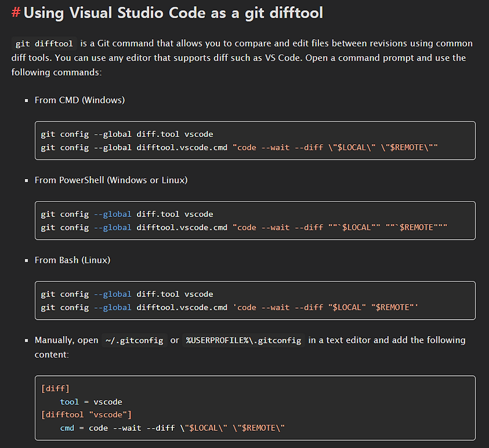
Task: Select the "From Bash (Linux)" bullet text
Action: coord(72,260)
